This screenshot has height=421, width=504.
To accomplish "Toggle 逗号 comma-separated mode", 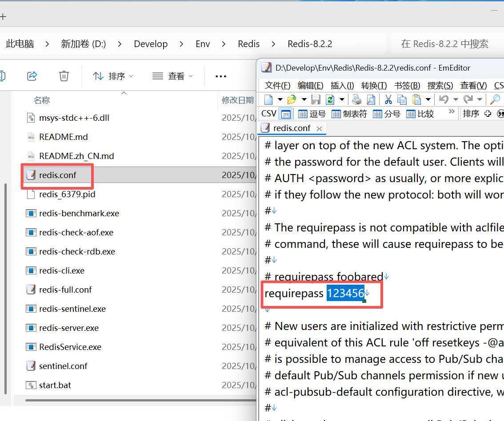I will click(312, 114).
